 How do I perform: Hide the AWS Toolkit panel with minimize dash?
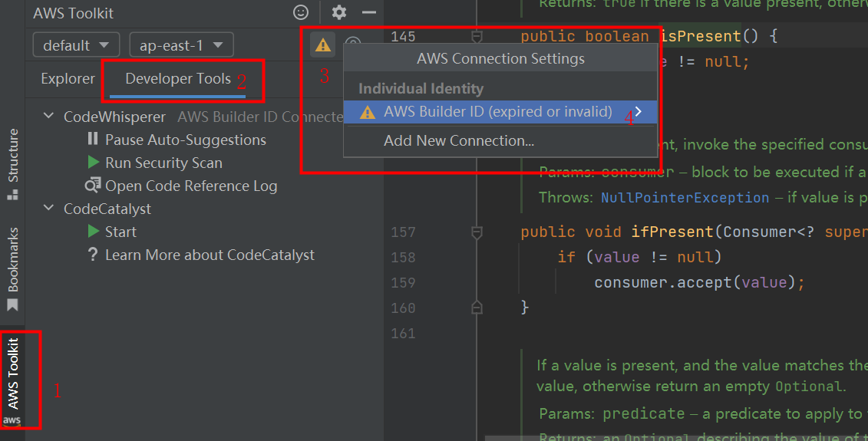[x=368, y=12]
